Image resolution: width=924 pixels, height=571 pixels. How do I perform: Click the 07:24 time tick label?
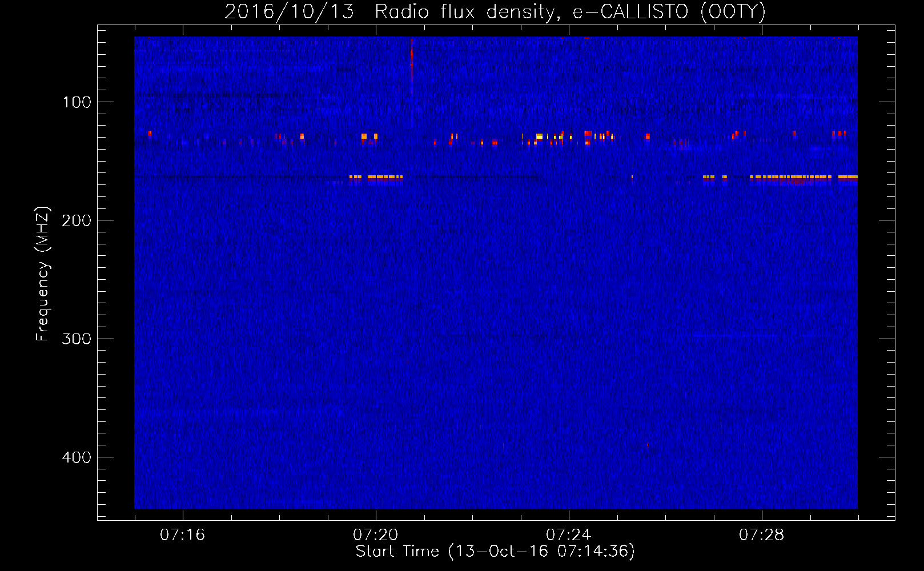click(x=569, y=535)
